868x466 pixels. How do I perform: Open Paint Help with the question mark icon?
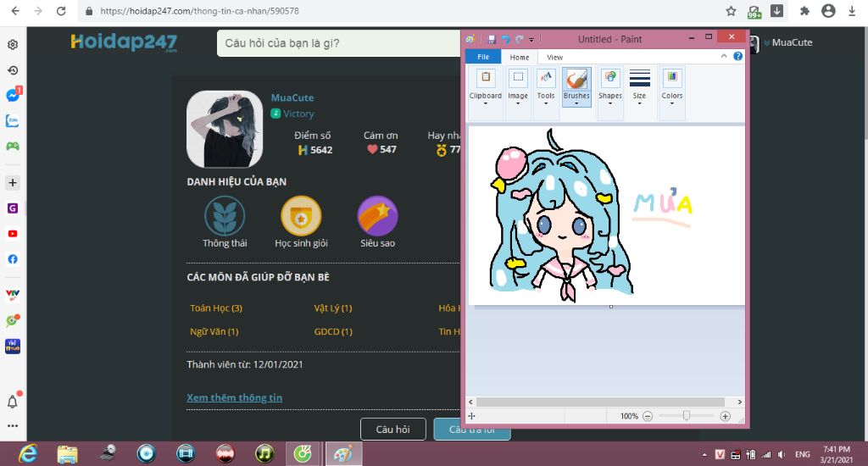737,57
